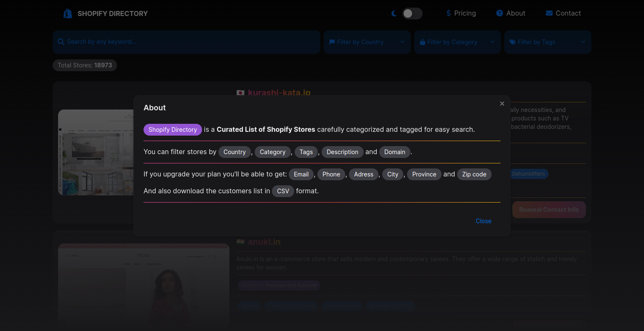
Task: Close the About dialog with X icon
Action: 502,104
